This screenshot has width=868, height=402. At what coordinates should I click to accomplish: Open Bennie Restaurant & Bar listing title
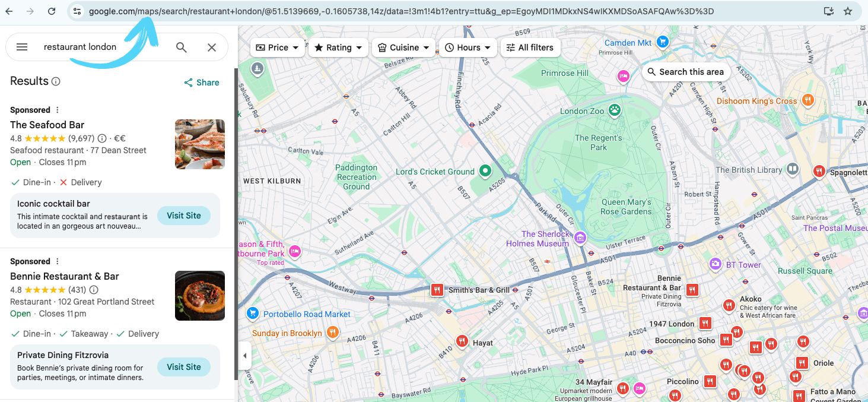click(65, 276)
